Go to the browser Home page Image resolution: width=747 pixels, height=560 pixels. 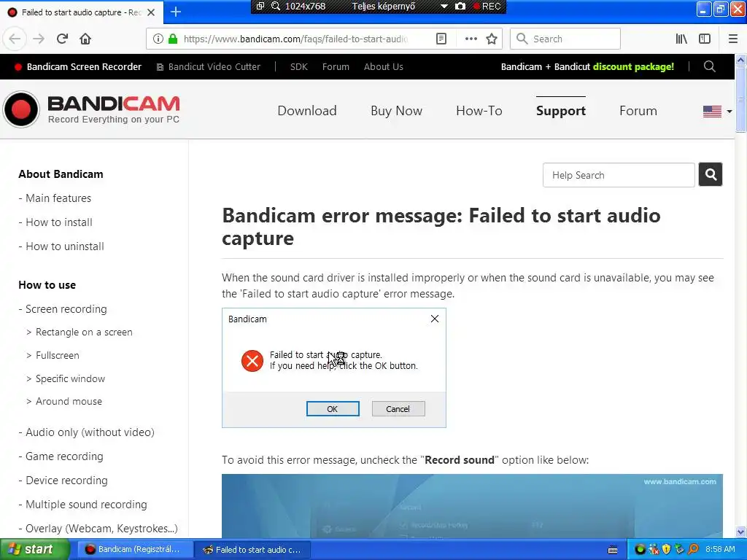tap(85, 39)
